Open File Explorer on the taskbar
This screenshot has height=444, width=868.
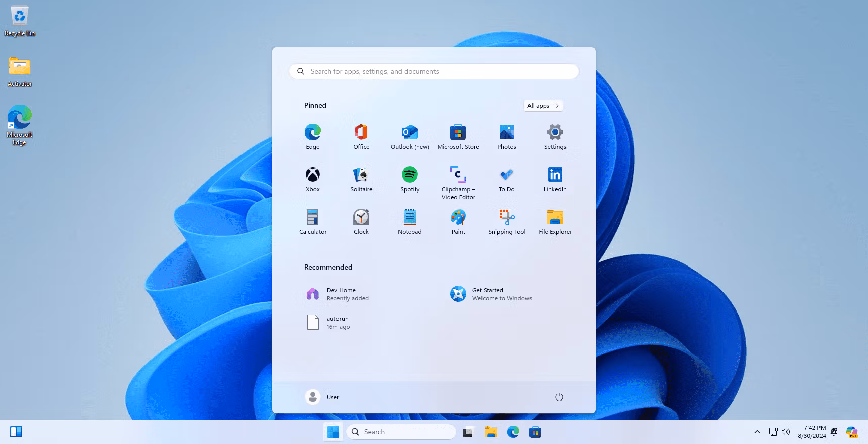[491, 432]
